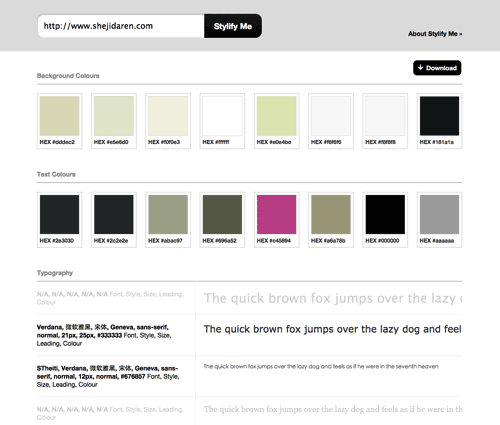Select the grey #aaaaaa text swatch
The height and width of the screenshot is (425, 500).
pyautogui.click(x=439, y=220)
